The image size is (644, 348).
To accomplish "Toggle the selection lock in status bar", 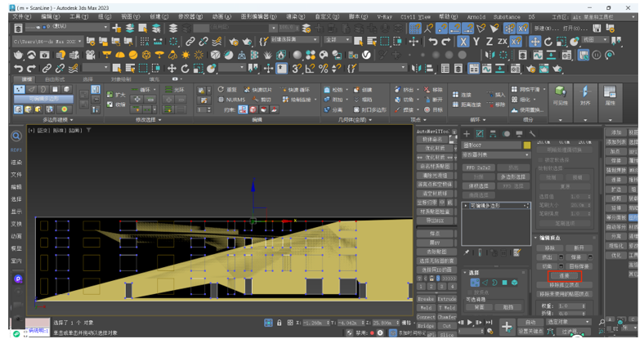I will [280, 323].
